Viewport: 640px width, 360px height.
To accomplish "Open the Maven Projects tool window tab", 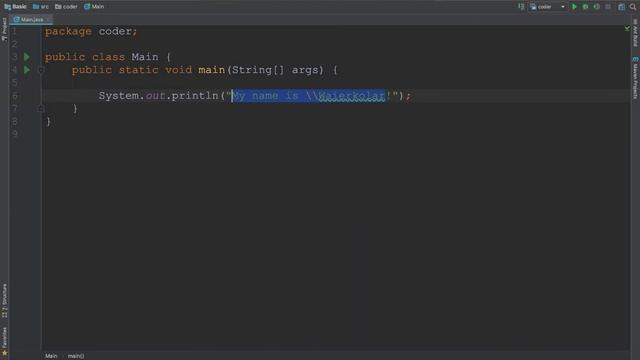I will 635,78.
